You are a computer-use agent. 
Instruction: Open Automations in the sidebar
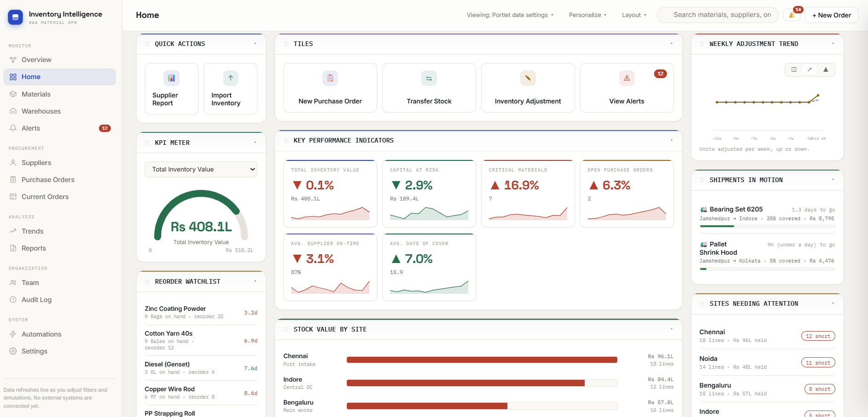(60, 334)
